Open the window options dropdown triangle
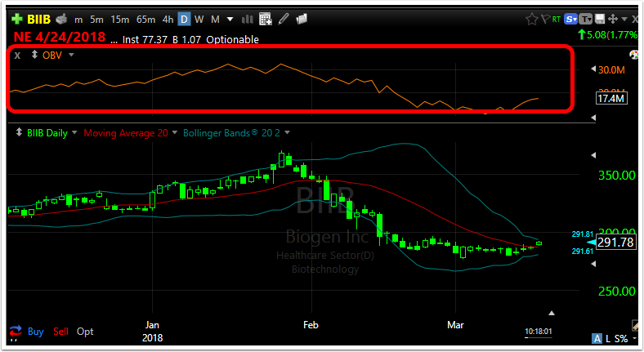The image size is (644, 352). click(x=624, y=19)
